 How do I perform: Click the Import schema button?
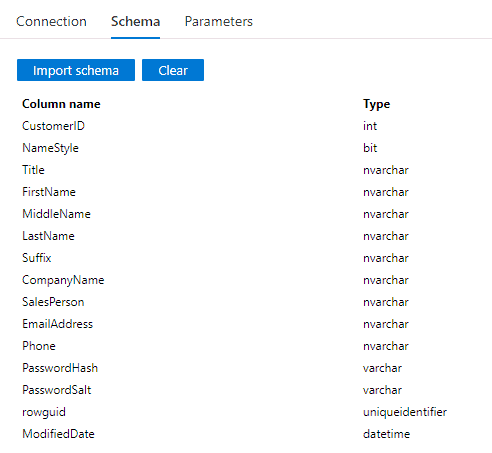click(76, 70)
